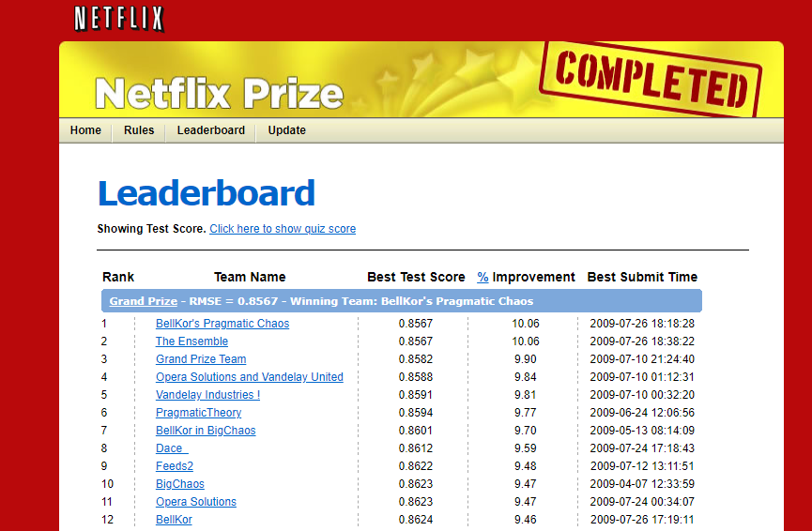
Task: Select score 0.8624 for BellKor
Action: [x=416, y=520]
